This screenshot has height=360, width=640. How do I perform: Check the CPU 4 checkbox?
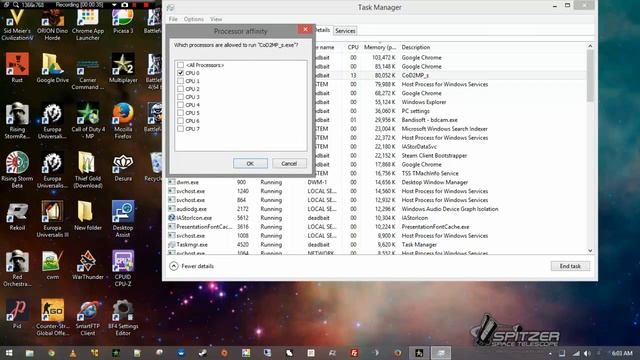coord(180,105)
